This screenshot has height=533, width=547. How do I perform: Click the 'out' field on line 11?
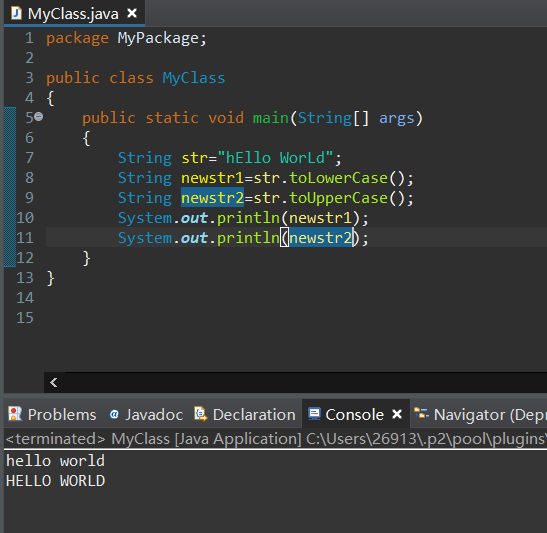194,238
